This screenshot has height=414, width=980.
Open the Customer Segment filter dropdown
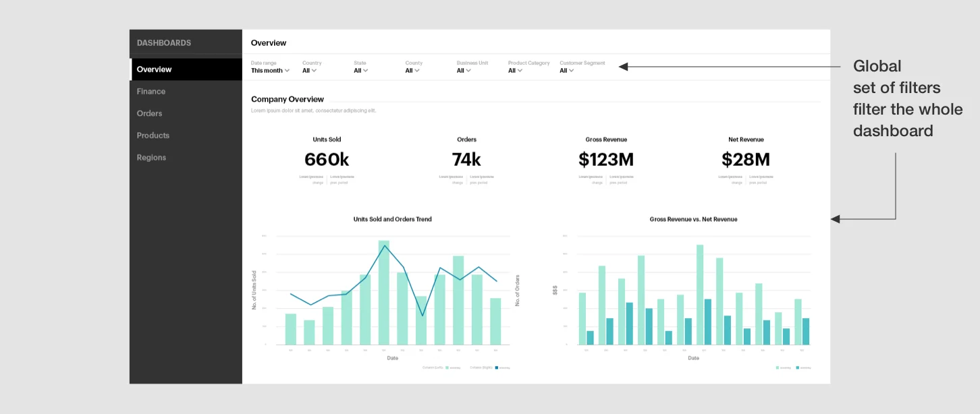(x=567, y=70)
